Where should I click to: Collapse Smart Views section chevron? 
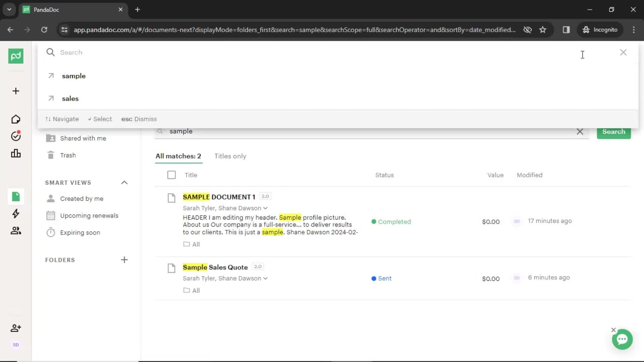(x=124, y=182)
